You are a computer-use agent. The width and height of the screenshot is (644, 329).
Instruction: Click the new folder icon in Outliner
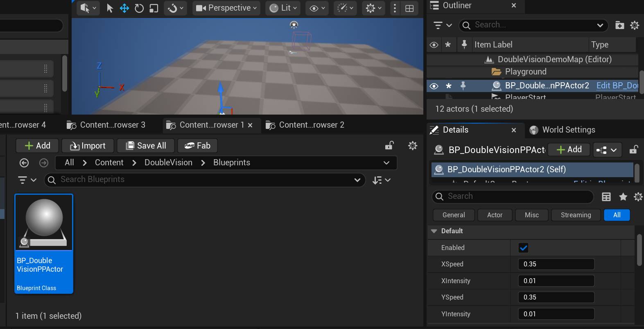coord(619,25)
